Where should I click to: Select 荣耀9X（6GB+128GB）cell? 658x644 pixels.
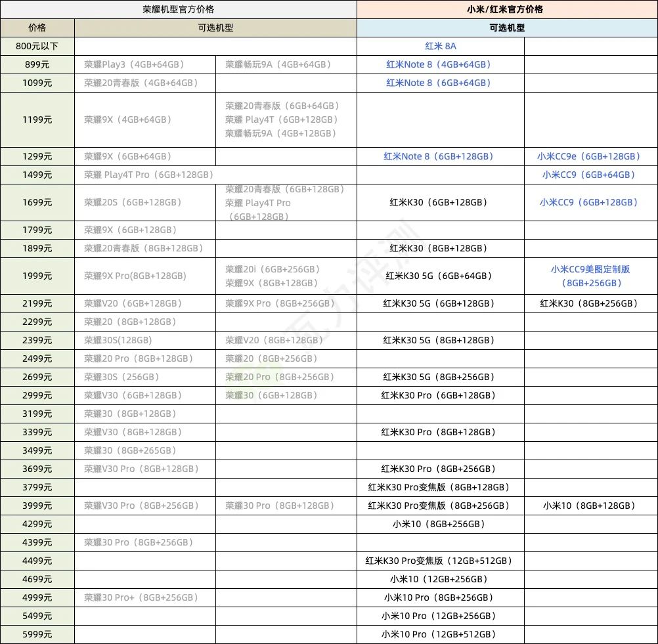coord(145,230)
